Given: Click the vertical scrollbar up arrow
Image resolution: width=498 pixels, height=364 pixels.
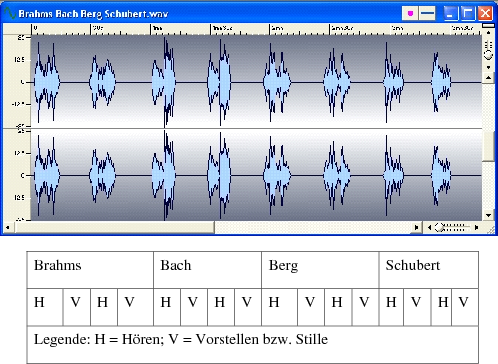Looking at the screenshot, I should pos(488,78).
